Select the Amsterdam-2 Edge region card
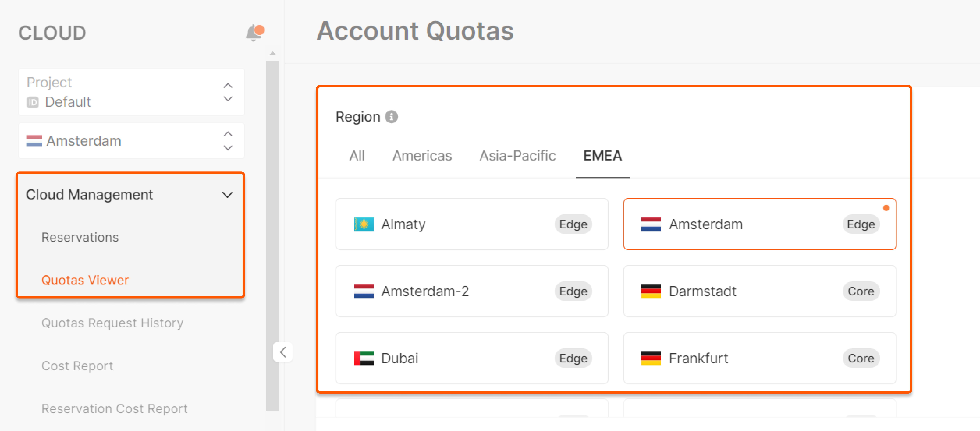 (472, 291)
